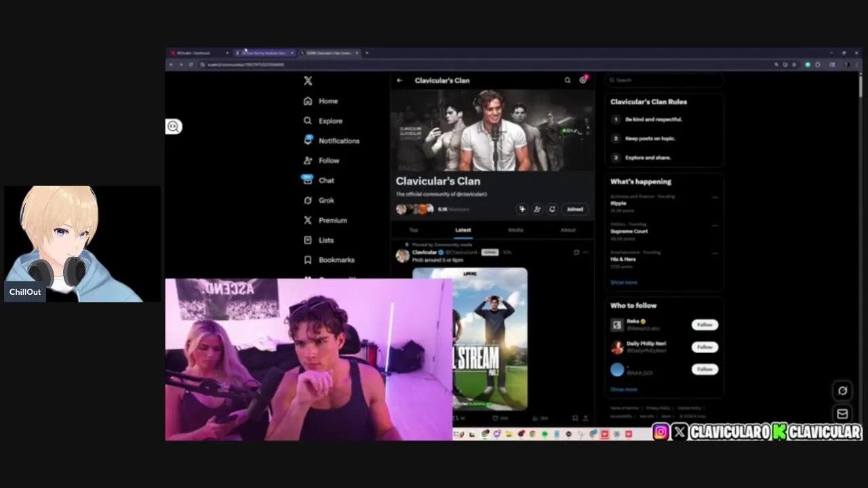Open the more options on Clavicular's post
Viewport: 868px width, 488px height.
(586, 252)
